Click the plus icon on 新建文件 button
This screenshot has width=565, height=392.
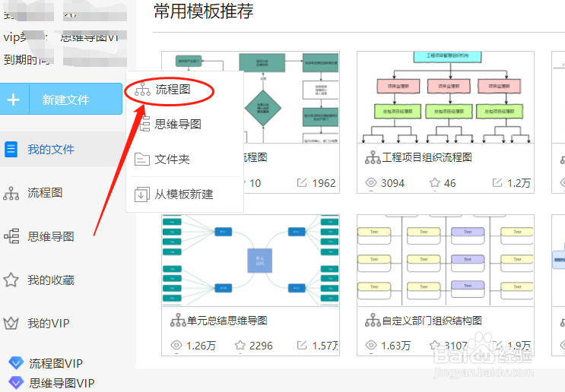[14, 100]
